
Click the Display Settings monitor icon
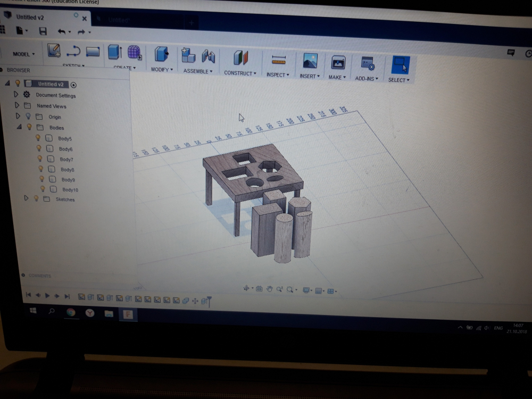306,290
